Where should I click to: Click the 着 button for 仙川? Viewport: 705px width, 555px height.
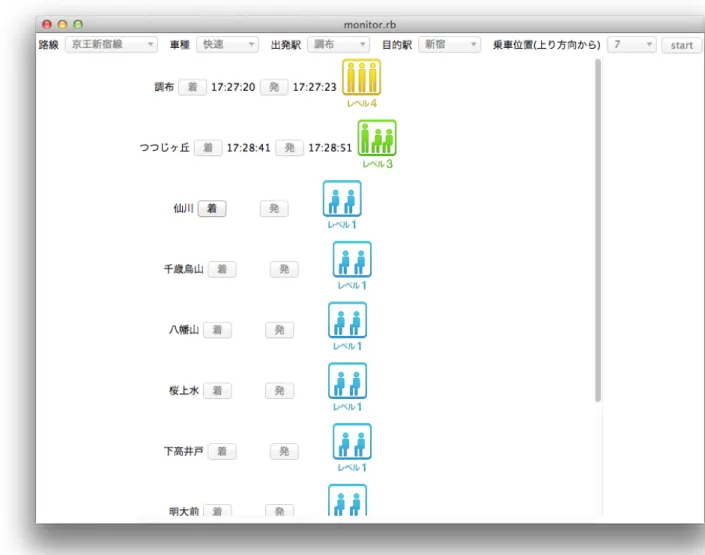pyautogui.click(x=212, y=208)
